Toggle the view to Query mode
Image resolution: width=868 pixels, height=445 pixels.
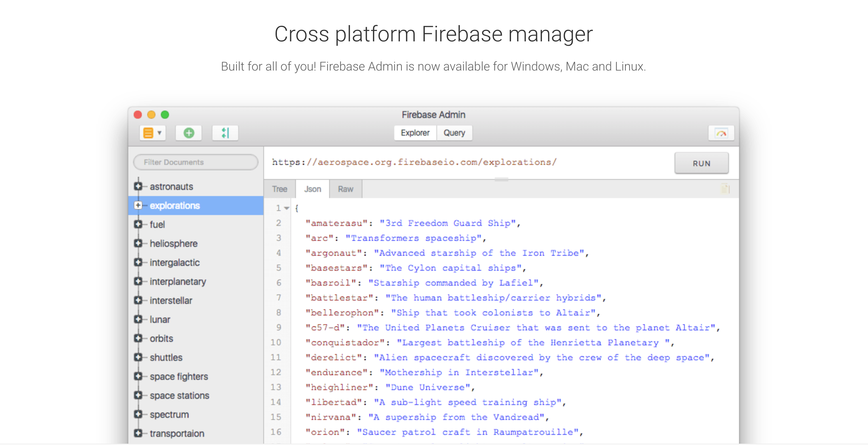[454, 133]
